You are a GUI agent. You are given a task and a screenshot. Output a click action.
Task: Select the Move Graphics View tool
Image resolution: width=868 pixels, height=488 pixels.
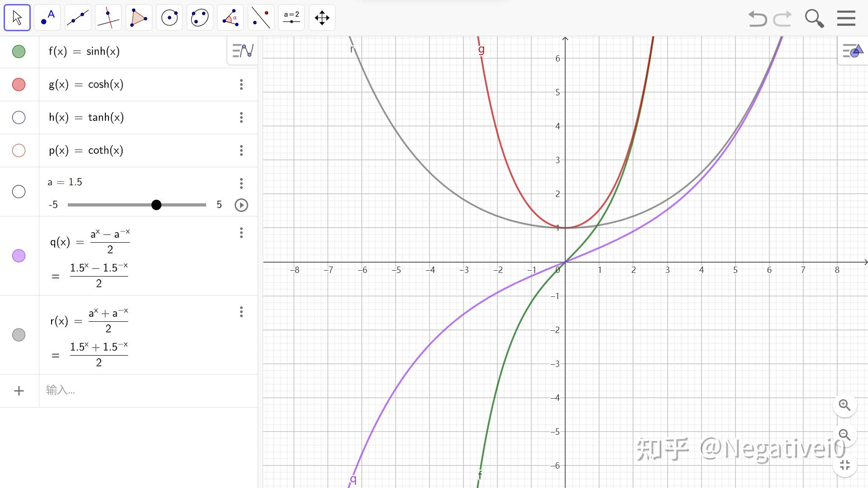pyautogui.click(x=322, y=18)
